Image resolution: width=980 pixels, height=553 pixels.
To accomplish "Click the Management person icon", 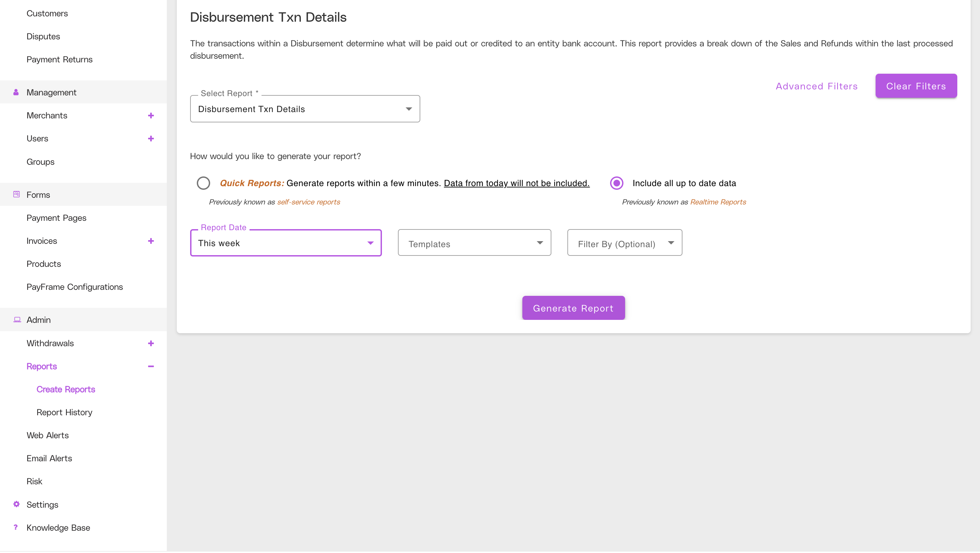I will pos(16,92).
